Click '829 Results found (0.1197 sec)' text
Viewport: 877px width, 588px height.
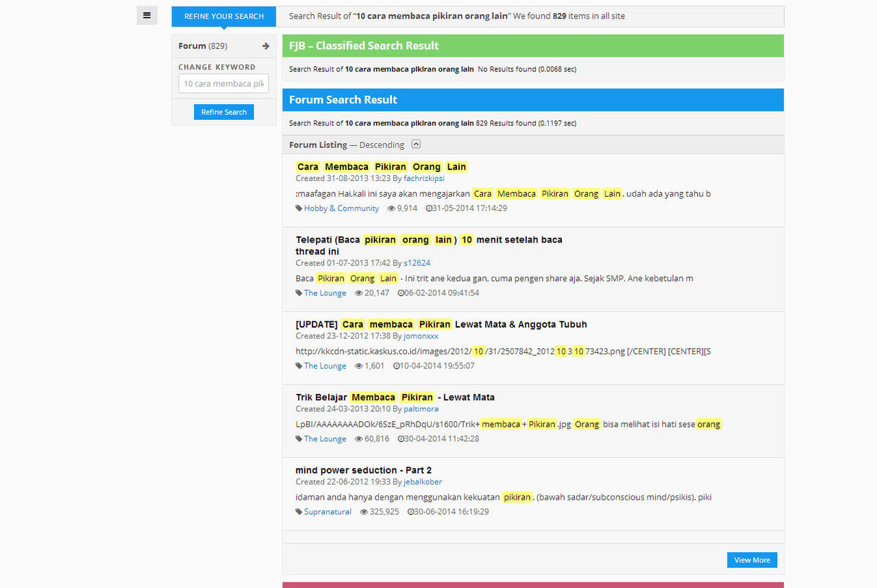pyautogui.click(x=526, y=123)
